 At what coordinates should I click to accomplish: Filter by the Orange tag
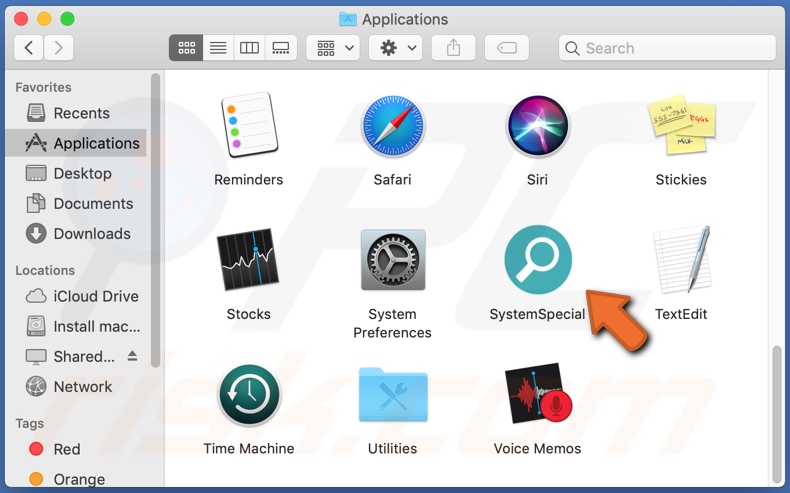76,479
